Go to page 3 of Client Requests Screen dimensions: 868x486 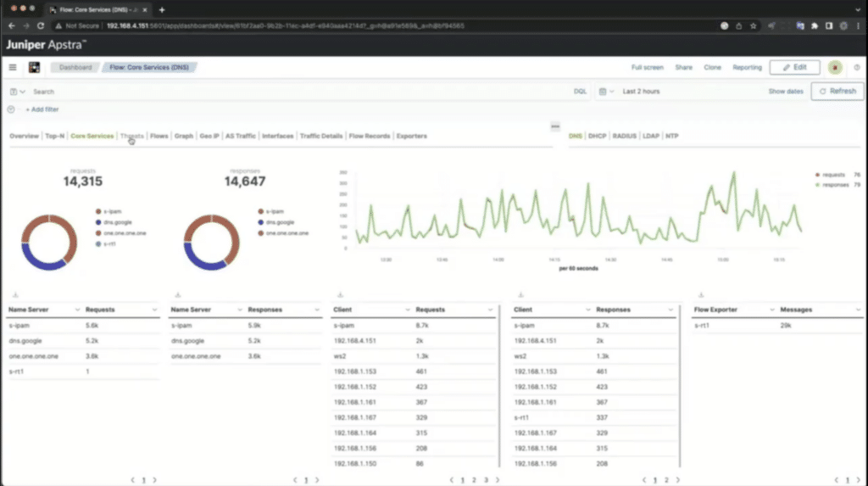point(486,480)
